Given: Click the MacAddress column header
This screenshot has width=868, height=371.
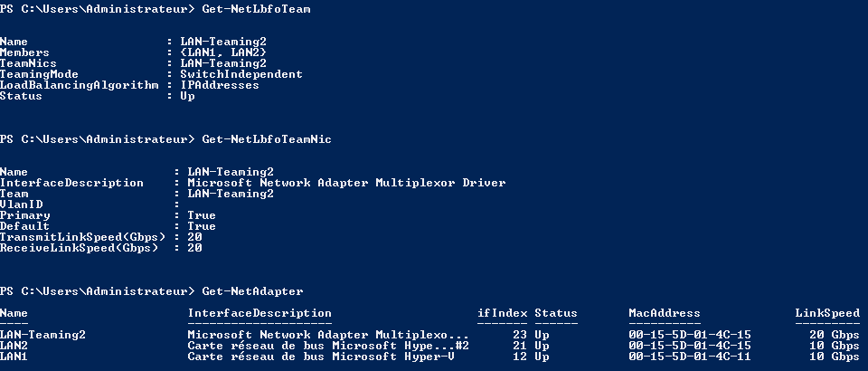Looking at the screenshot, I should tap(665, 313).
